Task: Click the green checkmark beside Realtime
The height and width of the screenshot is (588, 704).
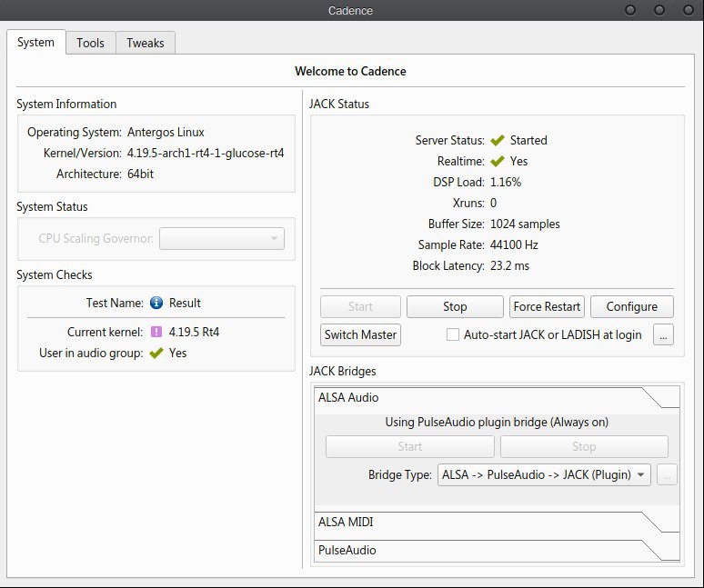Action: tap(498, 161)
